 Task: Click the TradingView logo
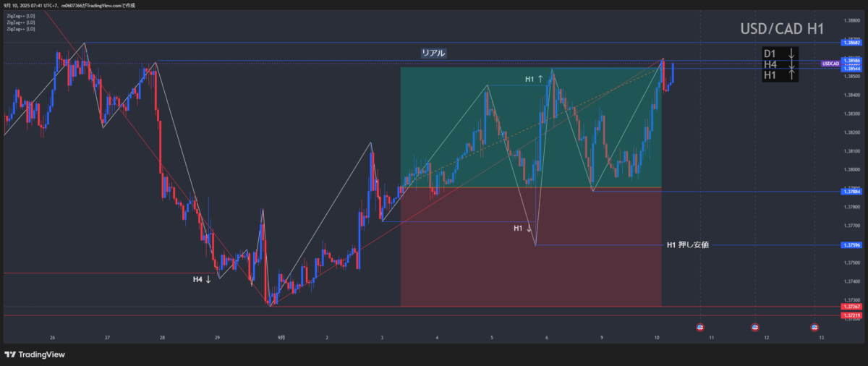(x=35, y=354)
